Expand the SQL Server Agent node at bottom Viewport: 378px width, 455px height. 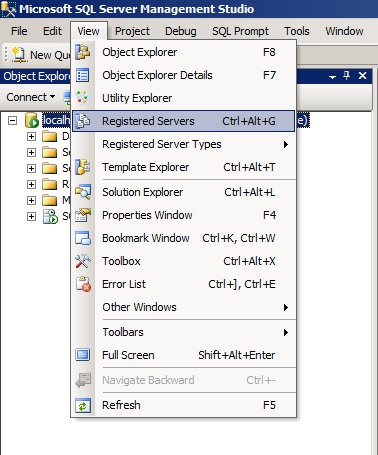pos(31,216)
